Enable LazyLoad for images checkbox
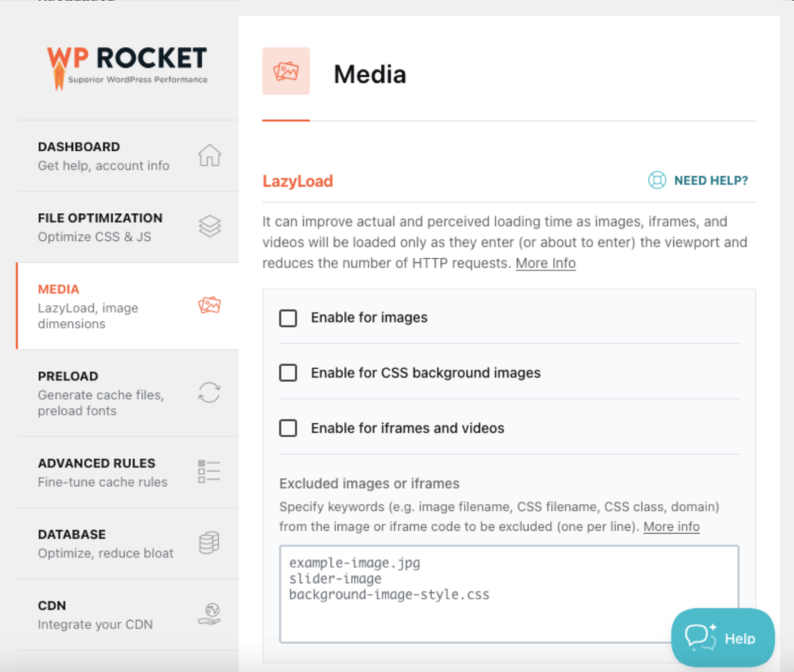This screenshot has width=794, height=672. click(288, 319)
